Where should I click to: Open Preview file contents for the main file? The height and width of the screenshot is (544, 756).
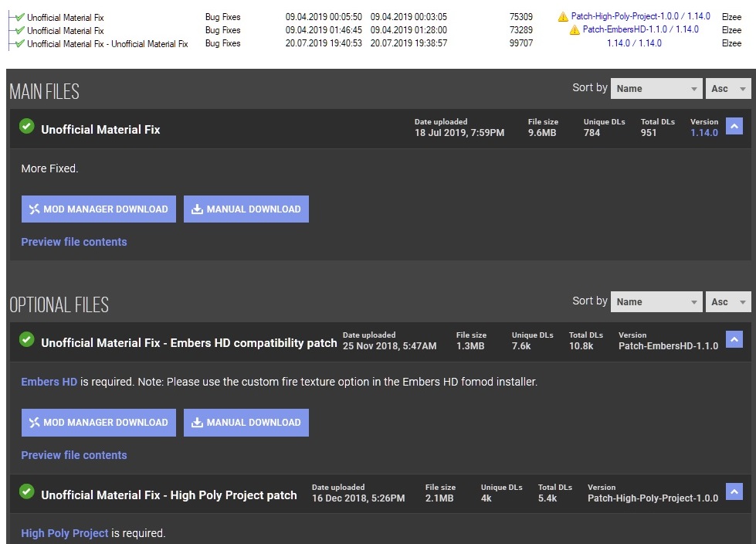tap(73, 242)
